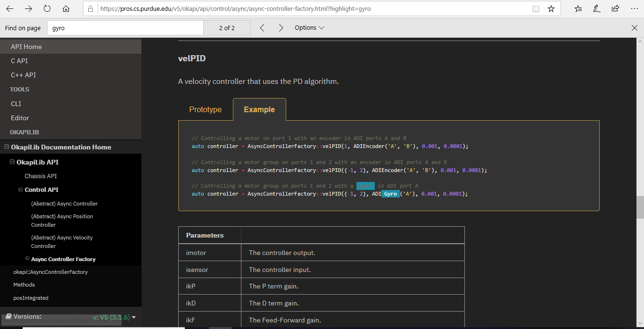Click the ikF parameter cell
This screenshot has height=329, width=644.
click(x=210, y=320)
